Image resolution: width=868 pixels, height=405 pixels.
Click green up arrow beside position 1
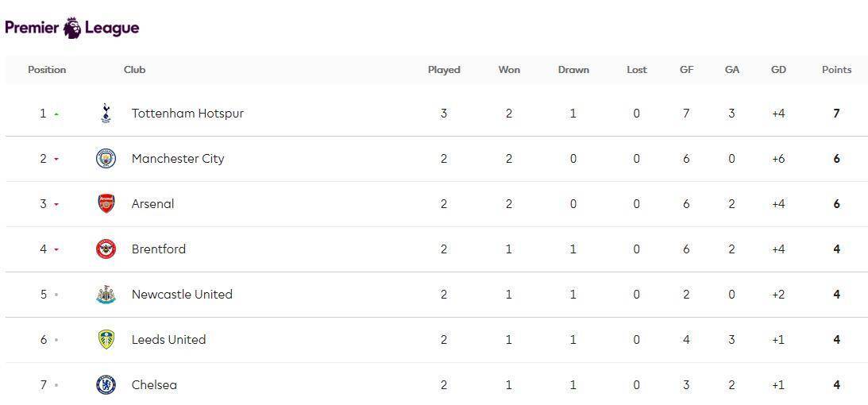click(56, 114)
